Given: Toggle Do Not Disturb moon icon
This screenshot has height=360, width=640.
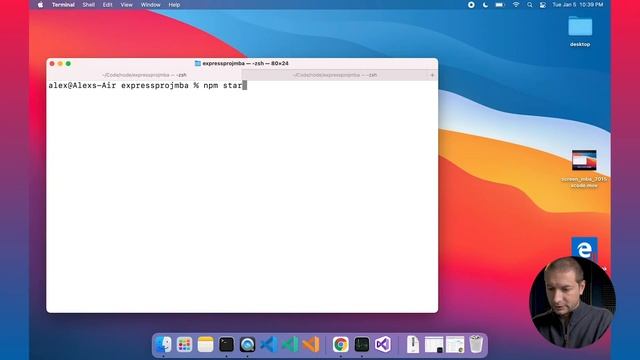Looking at the screenshot, I should [x=485, y=5].
